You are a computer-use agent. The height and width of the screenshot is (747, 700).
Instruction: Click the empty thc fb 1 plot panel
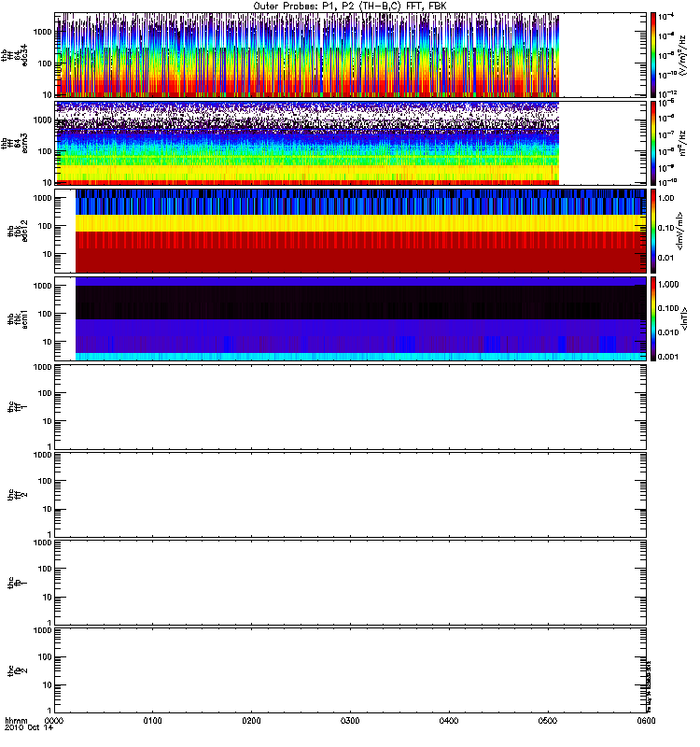pos(351,583)
